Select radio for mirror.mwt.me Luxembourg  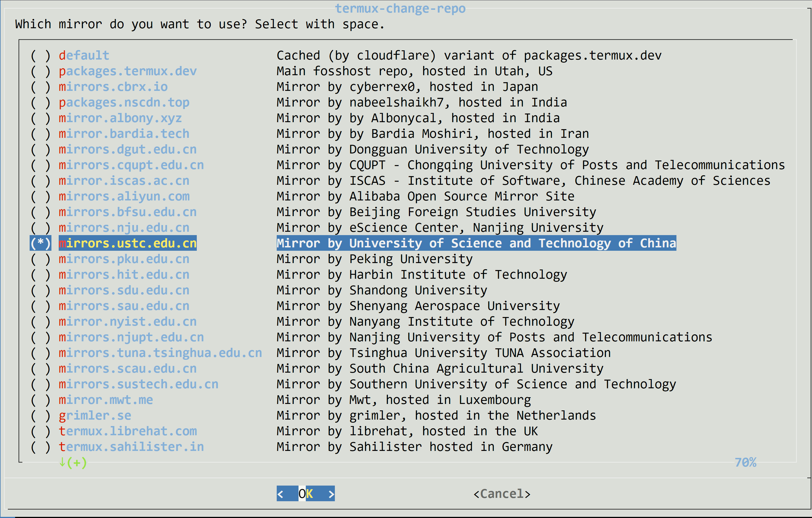click(41, 400)
